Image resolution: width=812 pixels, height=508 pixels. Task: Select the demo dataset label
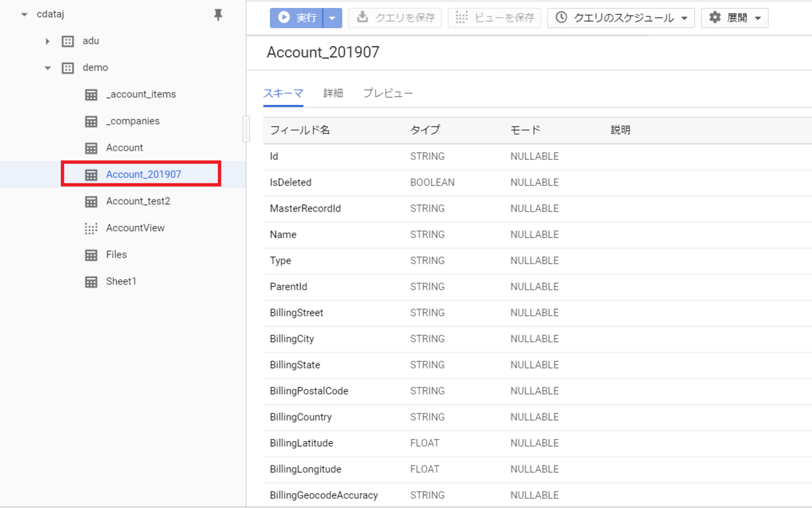(x=95, y=68)
